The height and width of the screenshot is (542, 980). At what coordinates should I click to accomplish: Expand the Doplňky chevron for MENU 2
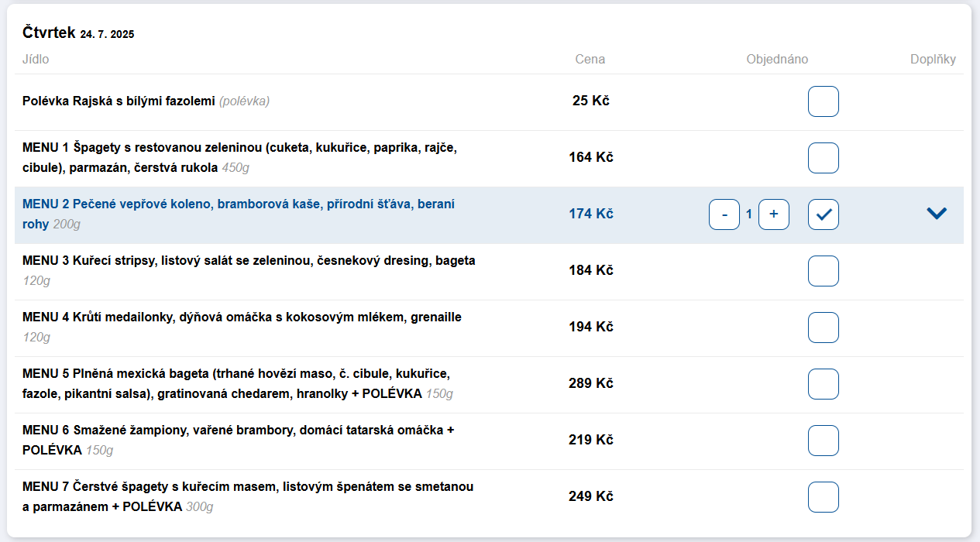(x=937, y=214)
